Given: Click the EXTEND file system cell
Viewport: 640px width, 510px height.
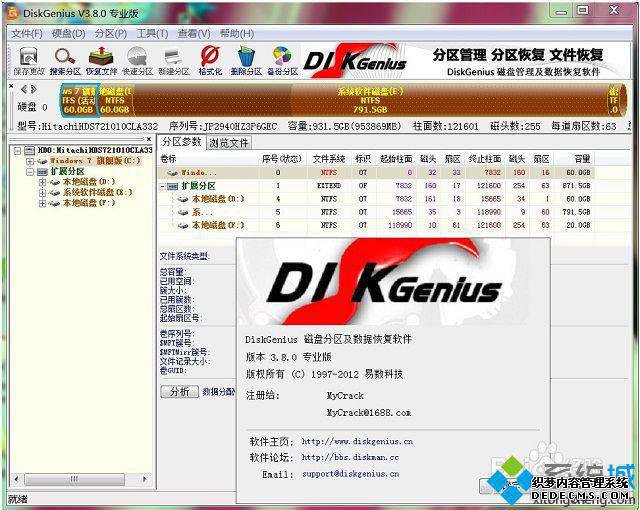Looking at the screenshot, I should 329,186.
